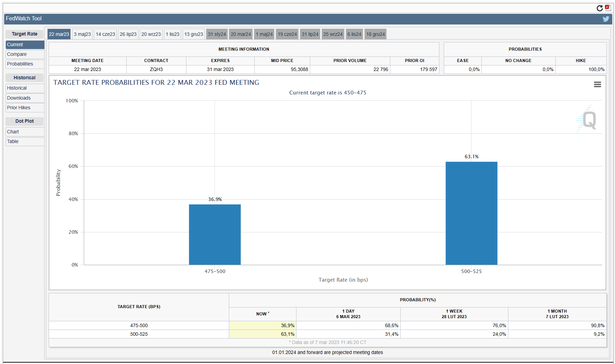Select the 31 sty24 projected meeting tab
This screenshot has width=615, height=364.
click(217, 34)
